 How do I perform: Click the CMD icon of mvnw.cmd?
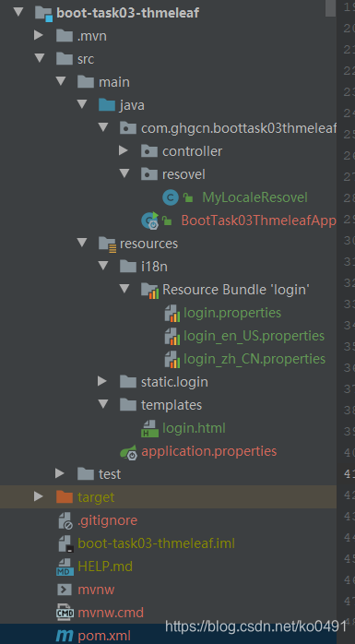tap(65, 613)
